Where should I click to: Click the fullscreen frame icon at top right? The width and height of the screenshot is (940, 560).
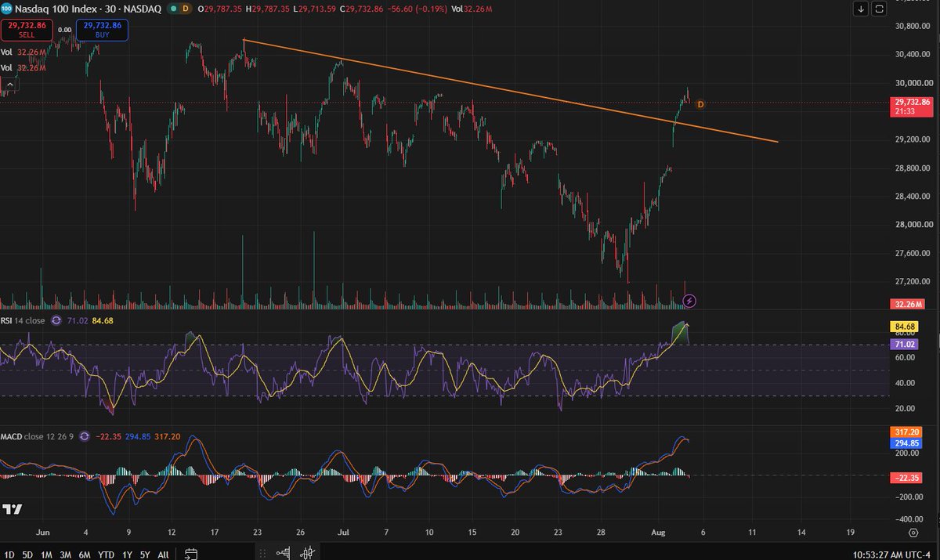click(x=880, y=9)
